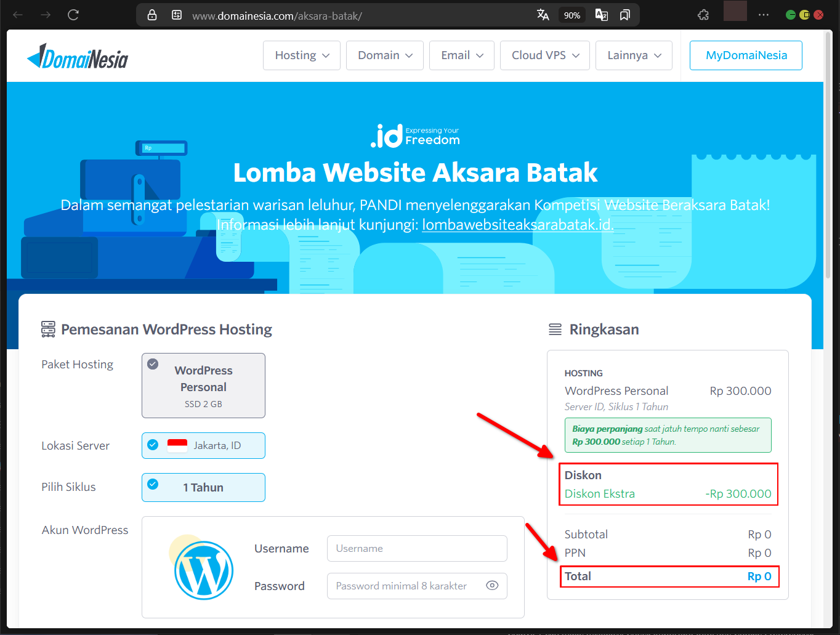Viewport: 840px width, 635px height.
Task: Click the yellow window control button
Action: click(x=804, y=15)
